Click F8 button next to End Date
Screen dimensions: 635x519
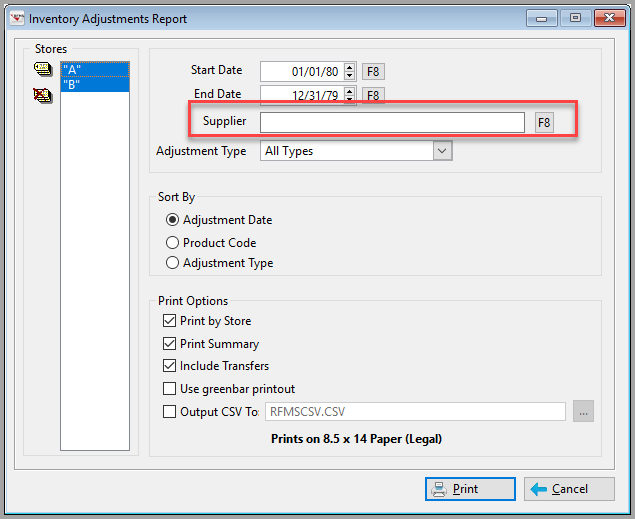373,95
